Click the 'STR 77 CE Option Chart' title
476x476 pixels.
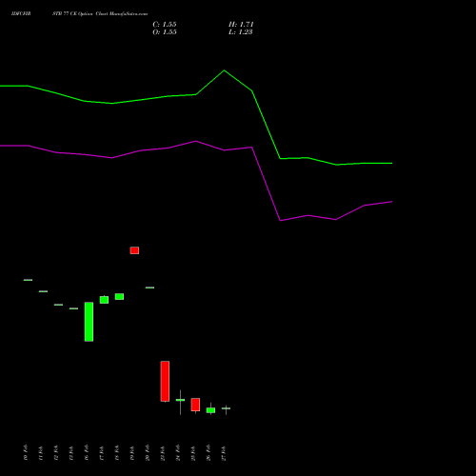pyautogui.click(x=80, y=14)
